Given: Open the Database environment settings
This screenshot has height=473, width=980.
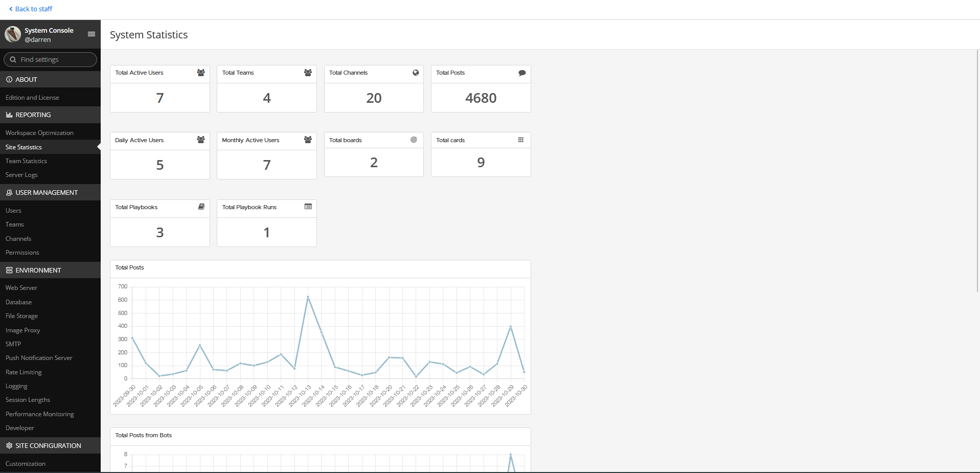Looking at the screenshot, I should tap(18, 302).
